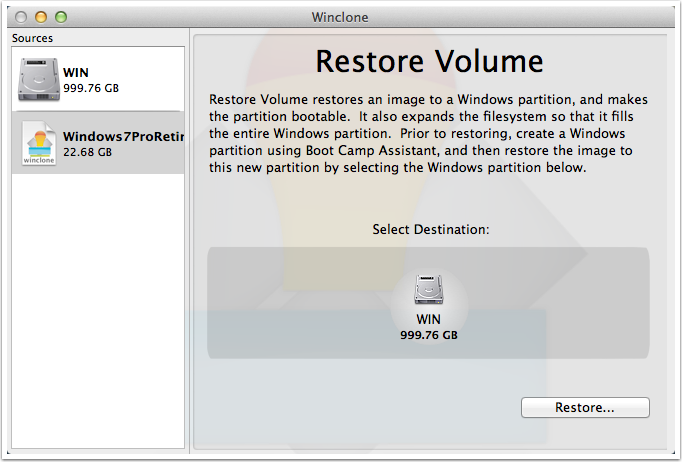The width and height of the screenshot is (682, 462).
Task: Click the WIN source name in sidebar
Action: point(76,72)
